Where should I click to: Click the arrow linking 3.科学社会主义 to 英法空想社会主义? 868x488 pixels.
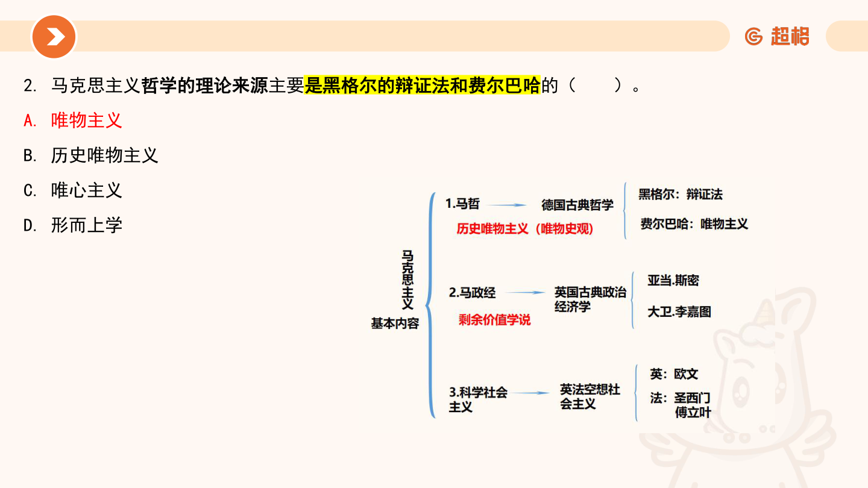point(529,393)
